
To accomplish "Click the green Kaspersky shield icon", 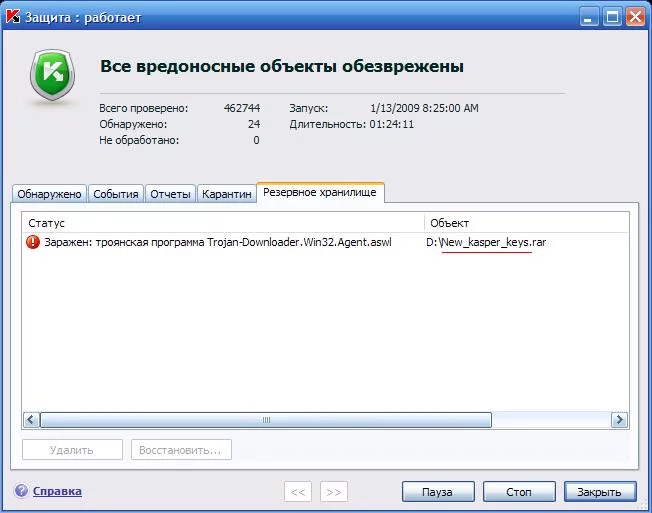I will click(x=52, y=75).
